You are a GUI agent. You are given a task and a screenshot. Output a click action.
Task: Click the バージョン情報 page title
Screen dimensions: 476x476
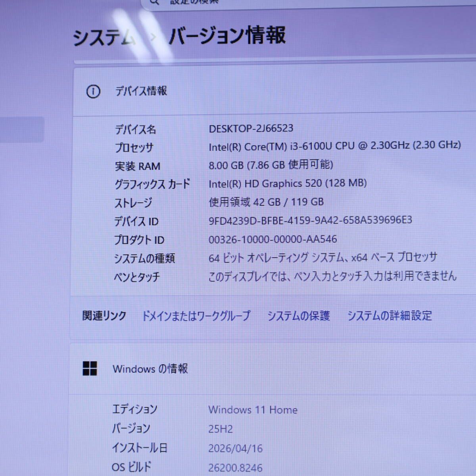[x=227, y=36]
